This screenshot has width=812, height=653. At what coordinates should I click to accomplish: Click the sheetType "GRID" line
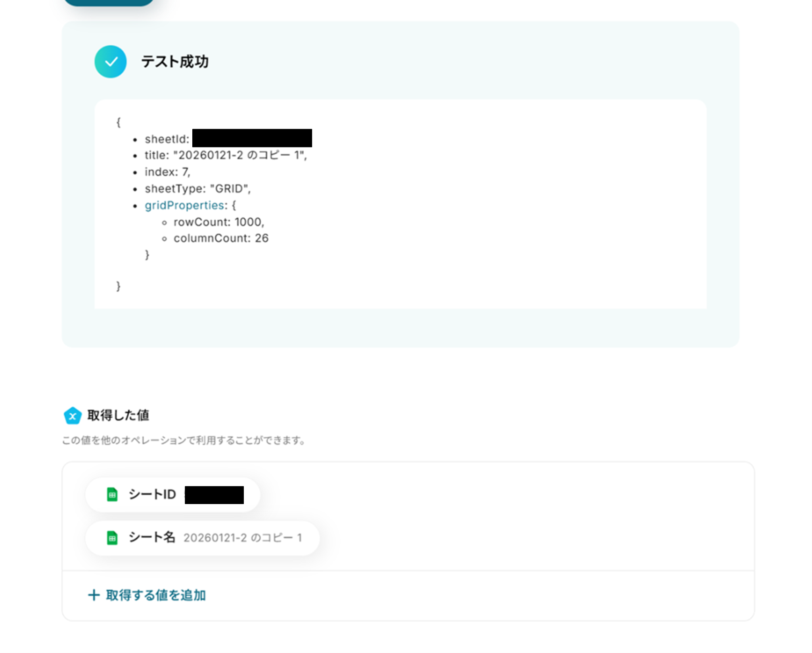pos(197,189)
